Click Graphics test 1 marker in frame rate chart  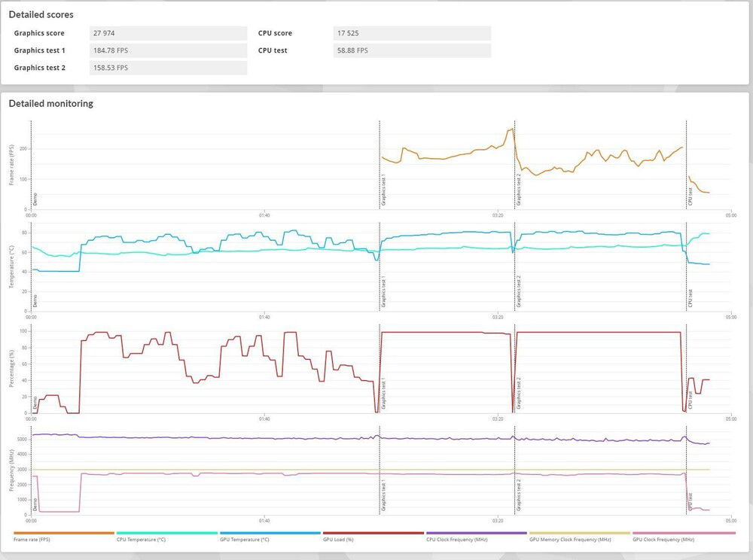coord(383,194)
